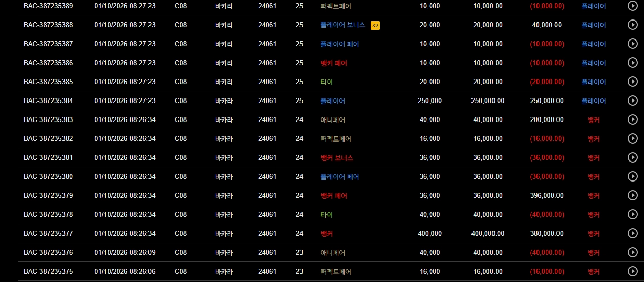Click payout value 40,000.00 in row BAC-387235388
The width and height of the screenshot is (644, 282).
547,25
